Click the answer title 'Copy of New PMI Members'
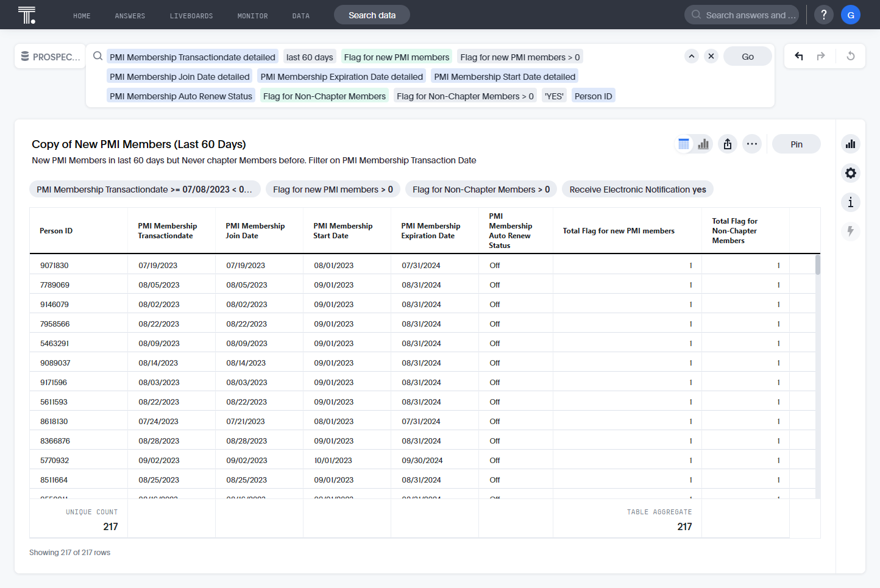 click(139, 144)
